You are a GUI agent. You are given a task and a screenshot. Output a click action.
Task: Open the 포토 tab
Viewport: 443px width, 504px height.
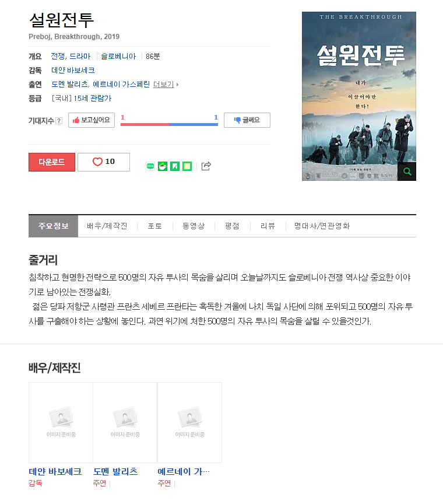click(x=155, y=226)
